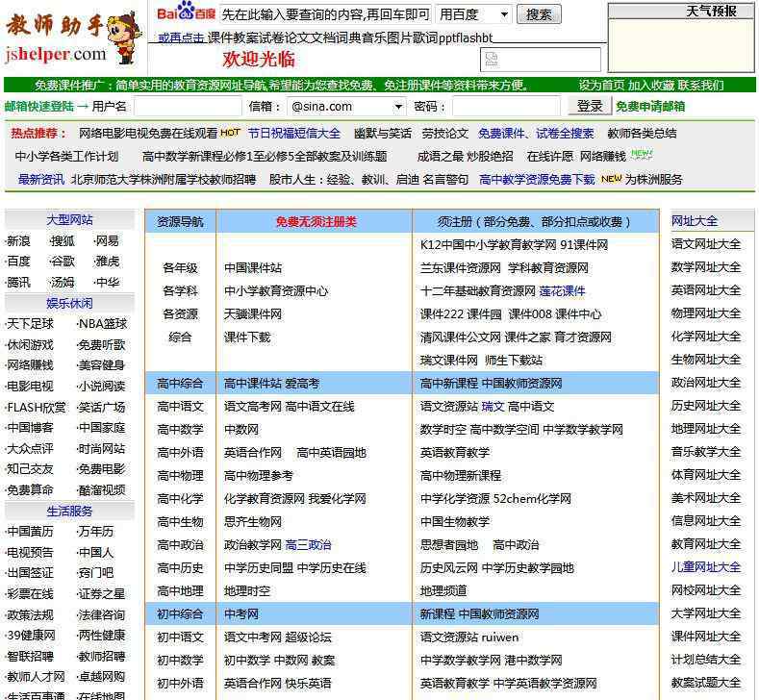Image resolution: width=759 pixels, height=700 pixels.
Task: Open K12中国中小学教育教学网 link
Action: 489,245
